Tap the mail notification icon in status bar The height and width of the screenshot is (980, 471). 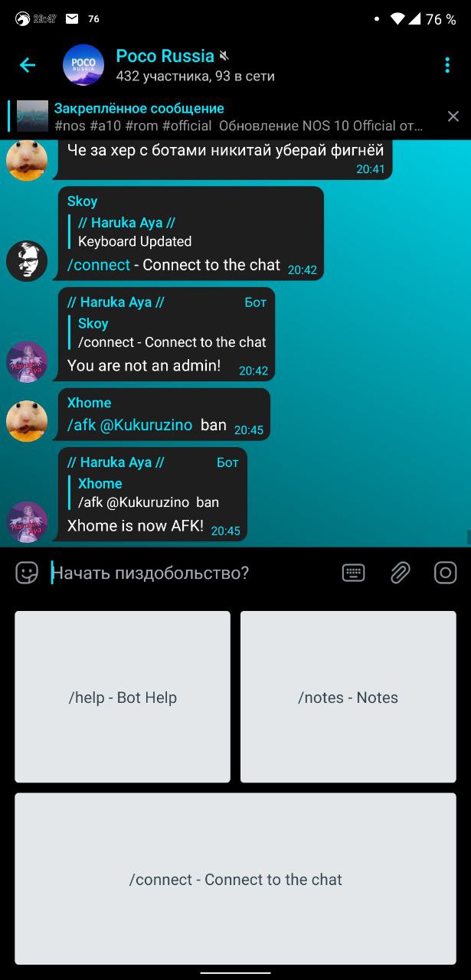[72, 18]
